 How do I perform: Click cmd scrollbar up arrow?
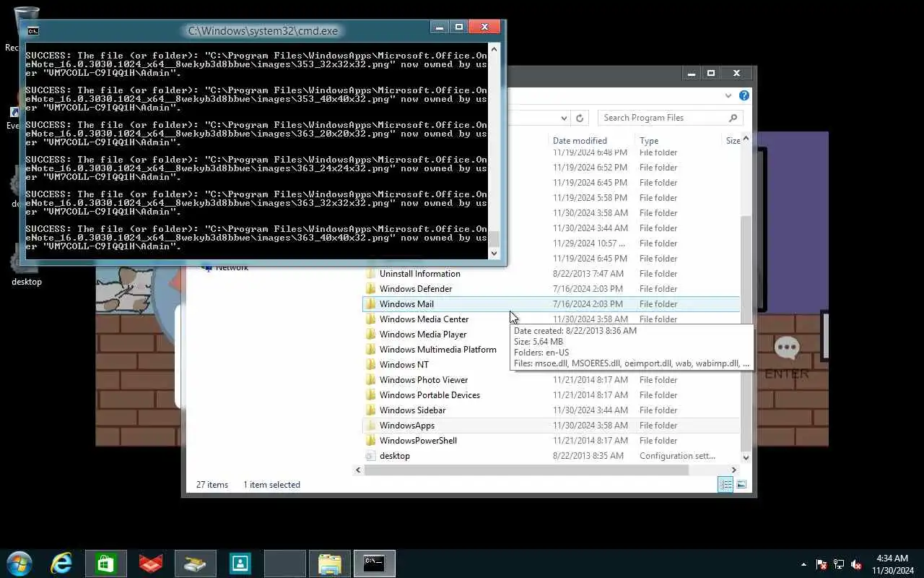point(494,49)
